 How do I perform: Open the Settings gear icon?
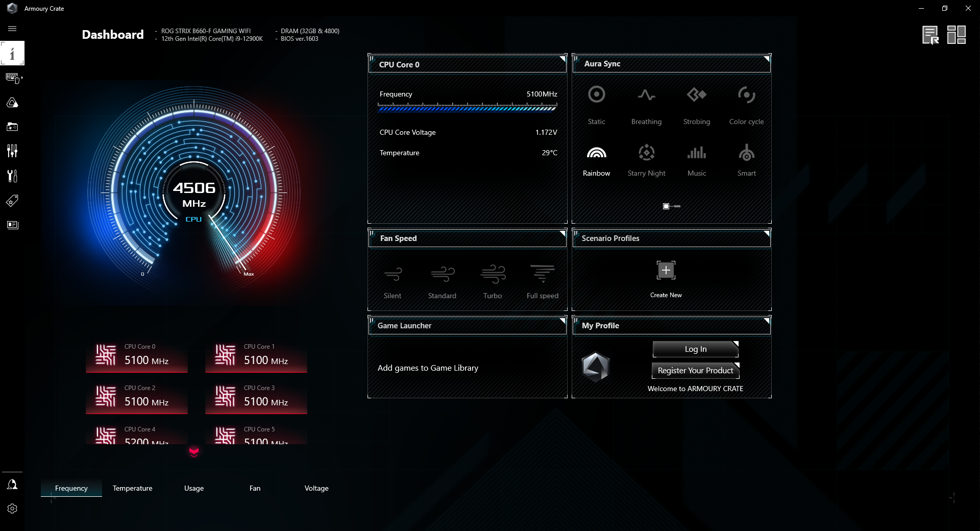click(12, 509)
